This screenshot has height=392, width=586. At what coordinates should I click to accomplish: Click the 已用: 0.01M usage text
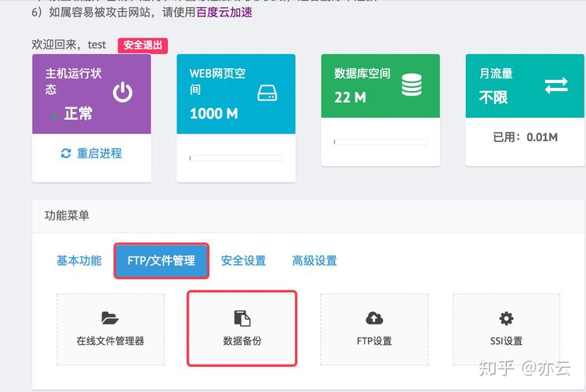click(x=525, y=137)
